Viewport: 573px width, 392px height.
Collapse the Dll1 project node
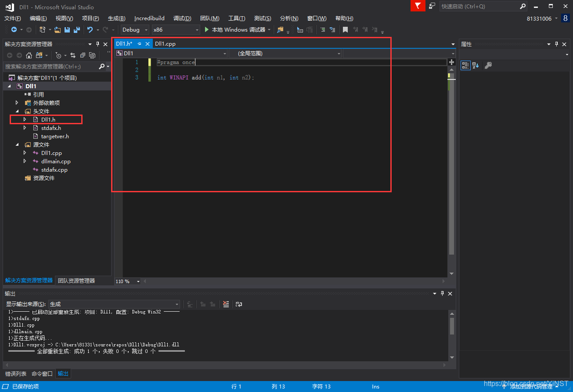[x=10, y=86]
